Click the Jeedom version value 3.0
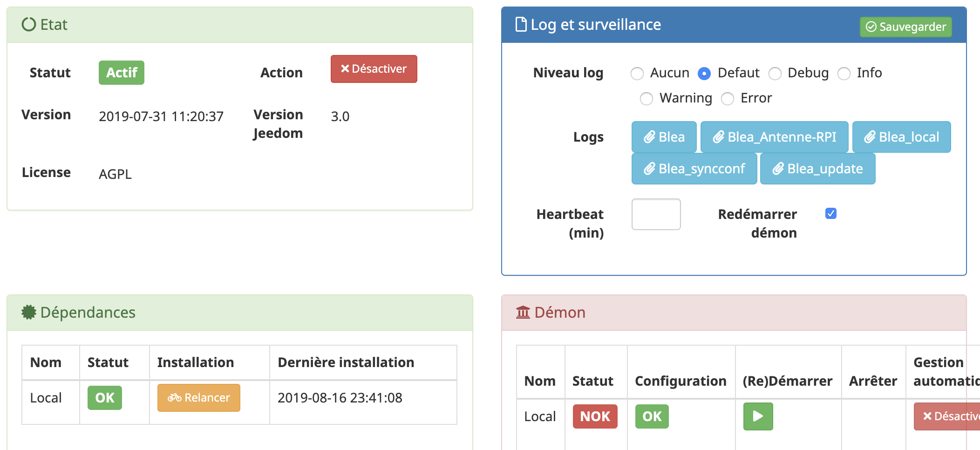The width and height of the screenshot is (980, 450). [x=340, y=116]
